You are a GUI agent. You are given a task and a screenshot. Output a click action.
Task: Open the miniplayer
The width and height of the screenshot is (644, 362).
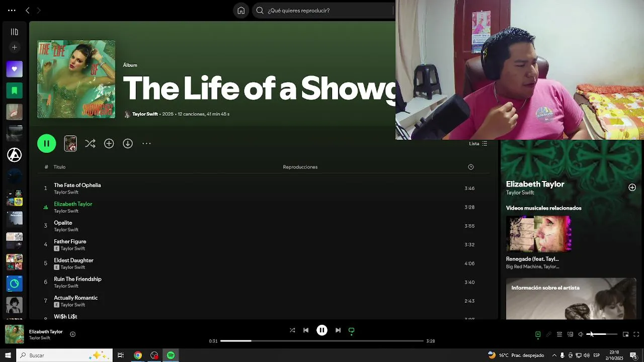point(625,334)
